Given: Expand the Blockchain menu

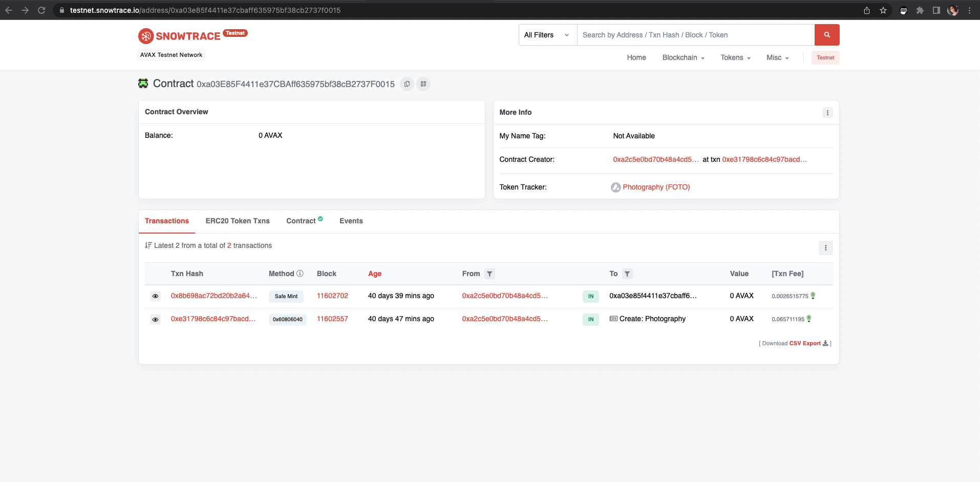Looking at the screenshot, I should point(683,58).
